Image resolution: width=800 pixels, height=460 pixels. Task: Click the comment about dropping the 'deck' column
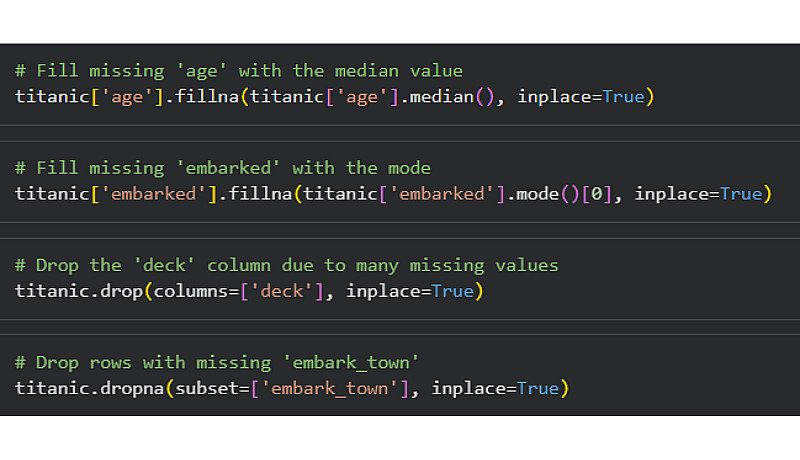click(x=287, y=265)
